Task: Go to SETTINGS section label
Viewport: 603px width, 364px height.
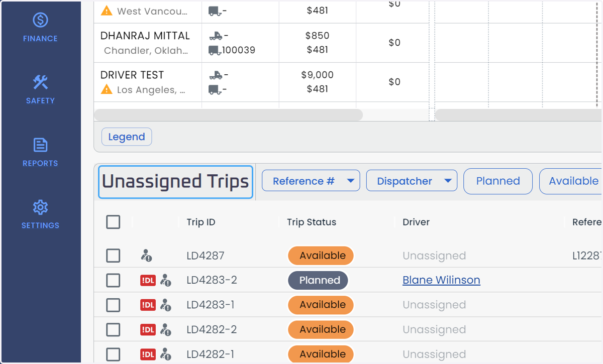Action: [40, 225]
